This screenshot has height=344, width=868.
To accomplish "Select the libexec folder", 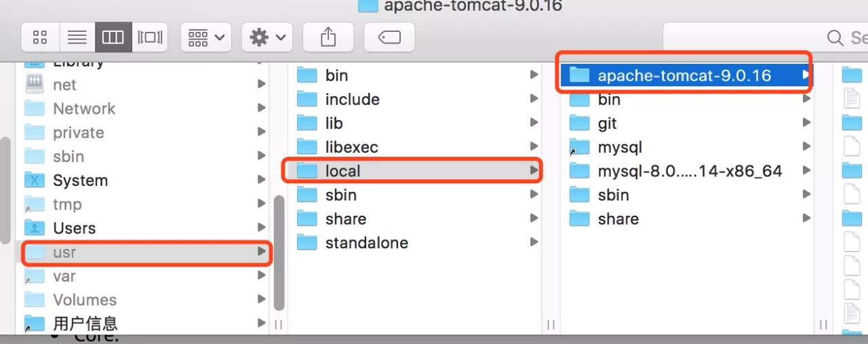I will [415, 147].
